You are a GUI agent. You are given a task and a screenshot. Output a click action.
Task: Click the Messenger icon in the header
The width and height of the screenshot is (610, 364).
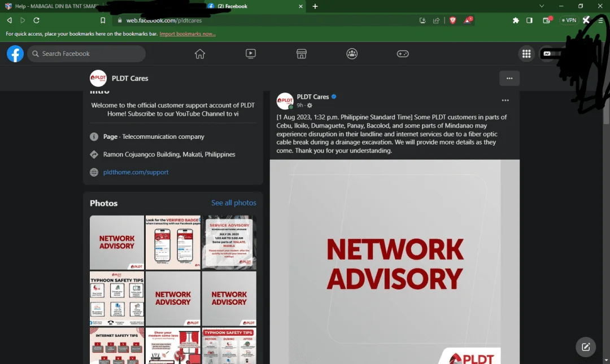point(547,54)
